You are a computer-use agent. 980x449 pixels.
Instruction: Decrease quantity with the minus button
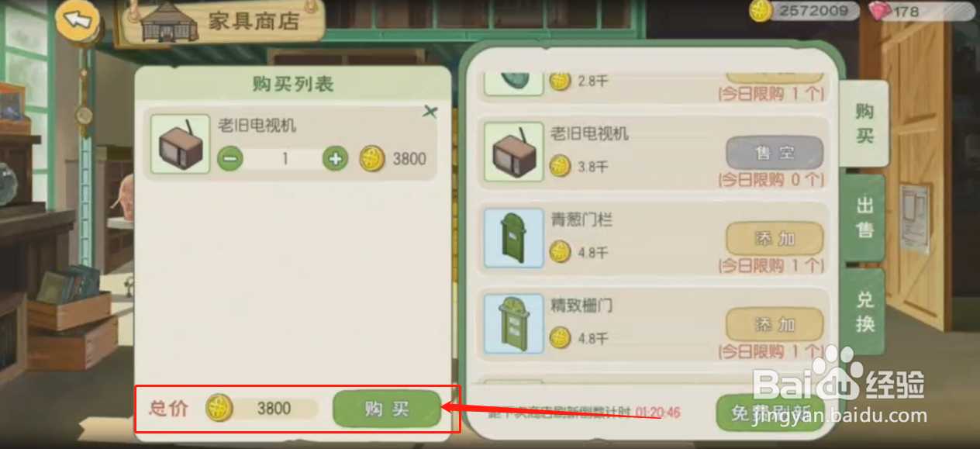(230, 159)
